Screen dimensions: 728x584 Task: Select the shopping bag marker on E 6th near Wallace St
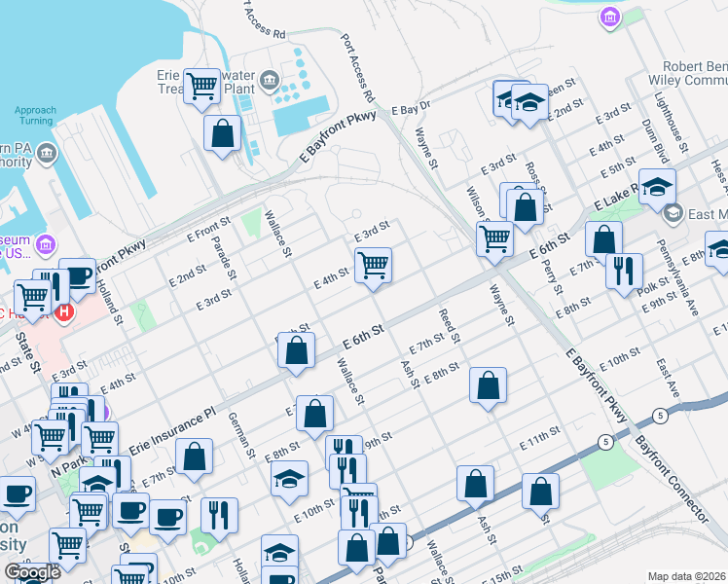click(296, 351)
